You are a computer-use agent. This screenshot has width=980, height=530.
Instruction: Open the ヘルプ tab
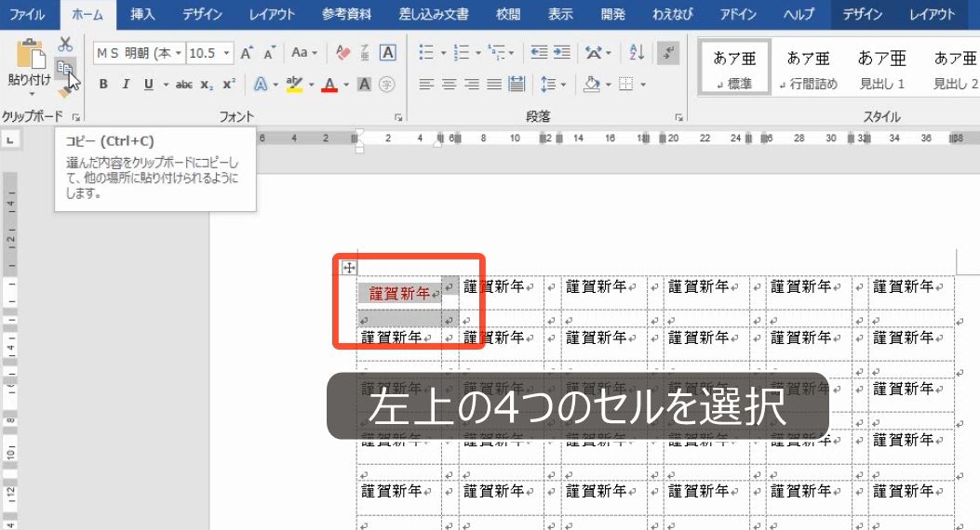point(799,14)
